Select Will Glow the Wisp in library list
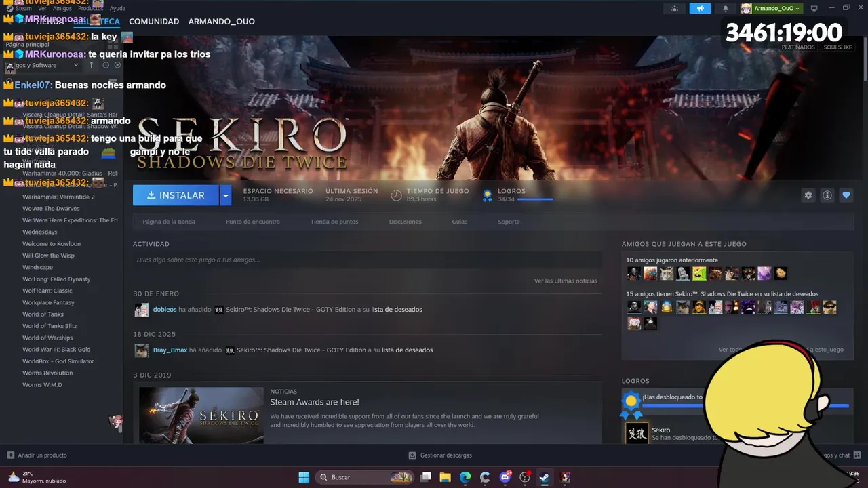This screenshot has width=868, height=488. point(48,256)
